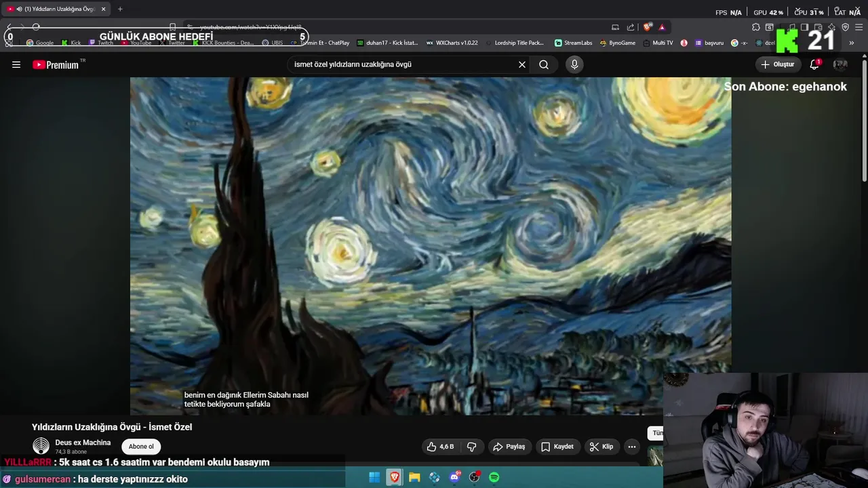868x488 pixels.
Task: Open the Windows Start menu
Action: (374, 478)
